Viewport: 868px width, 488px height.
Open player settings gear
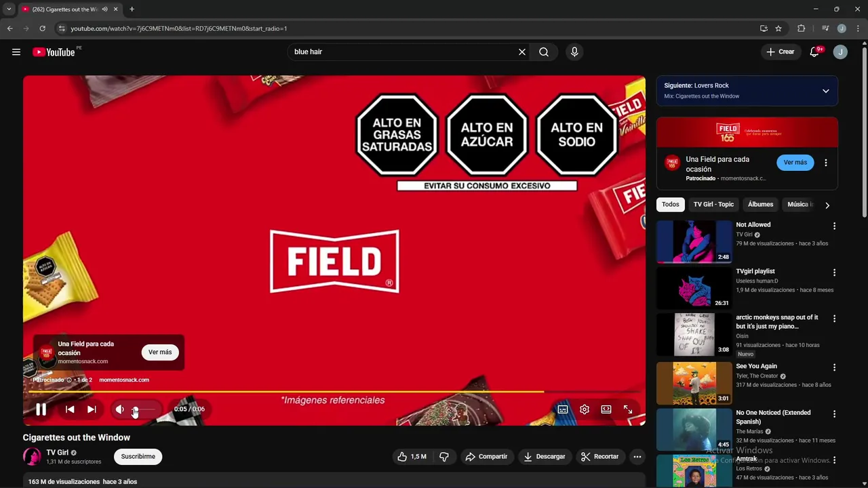585,409
